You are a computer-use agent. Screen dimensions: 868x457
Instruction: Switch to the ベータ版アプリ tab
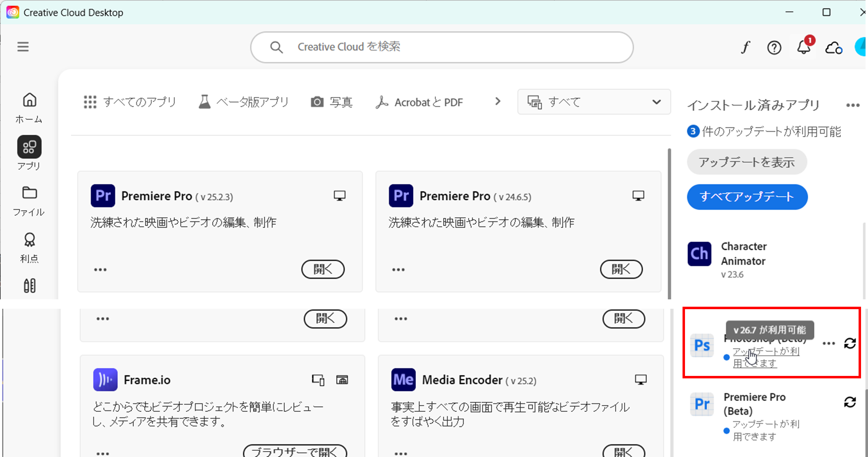[x=244, y=102]
